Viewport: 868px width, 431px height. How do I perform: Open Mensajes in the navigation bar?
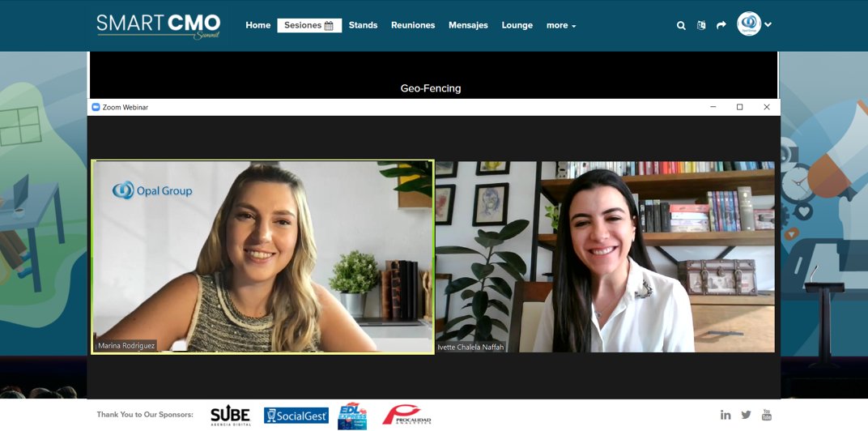[468, 25]
